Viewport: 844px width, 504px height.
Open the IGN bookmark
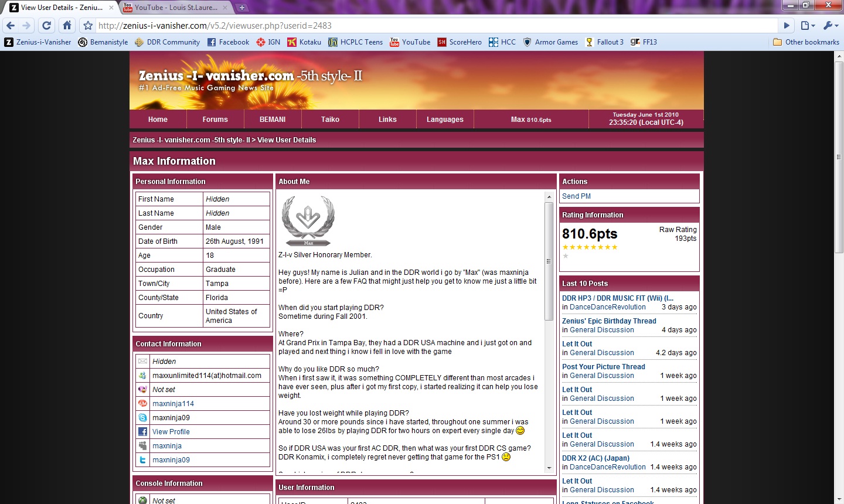[x=268, y=42]
